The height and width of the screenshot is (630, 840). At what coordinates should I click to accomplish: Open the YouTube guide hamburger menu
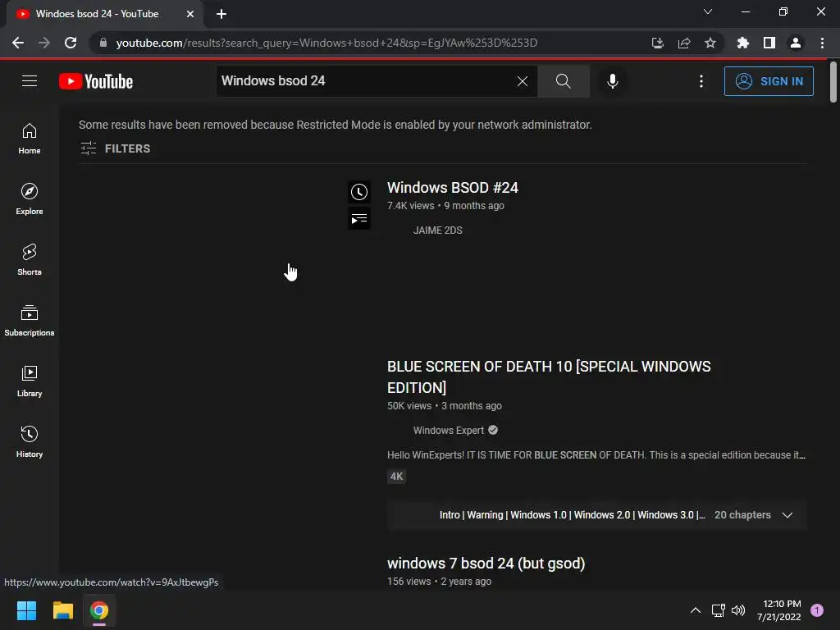point(30,81)
